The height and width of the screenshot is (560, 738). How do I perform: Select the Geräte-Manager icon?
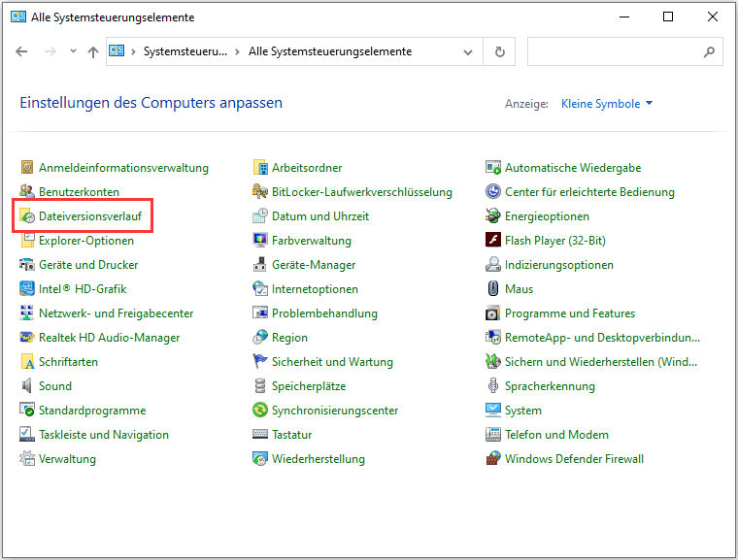(x=260, y=265)
